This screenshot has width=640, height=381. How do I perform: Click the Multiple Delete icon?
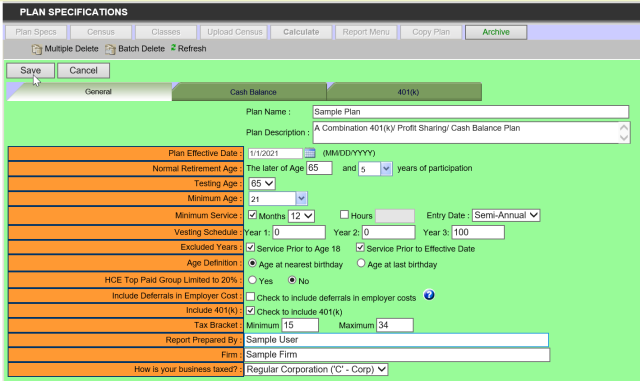point(37,49)
